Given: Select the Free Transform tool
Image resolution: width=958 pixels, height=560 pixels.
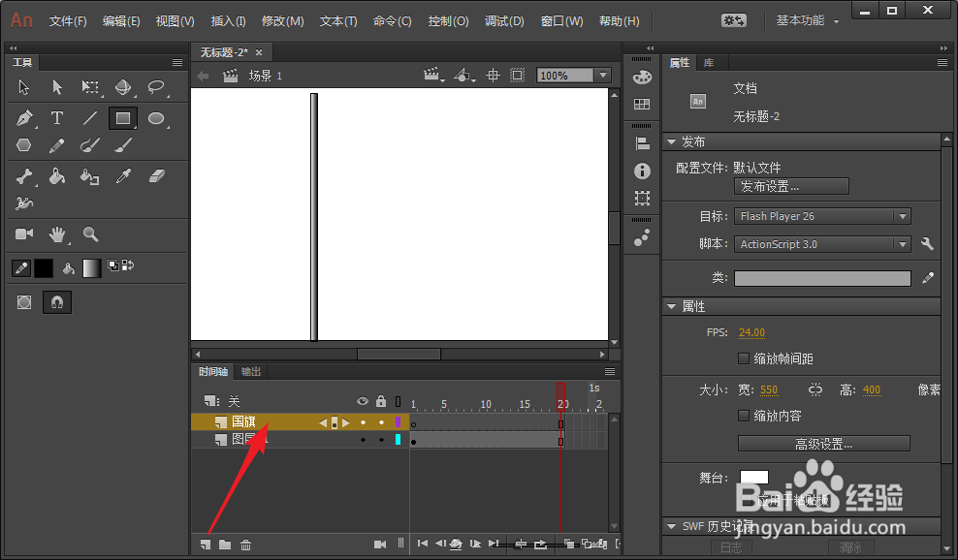Looking at the screenshot, I should coord(90,88).
